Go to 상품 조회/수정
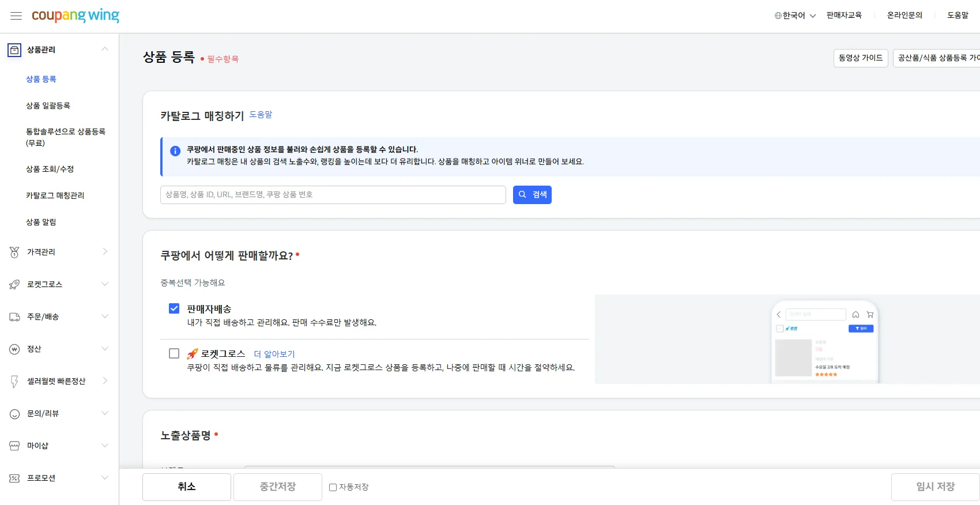Image resolution: width=980 pixels, height=505 pixels. point(50,169)
